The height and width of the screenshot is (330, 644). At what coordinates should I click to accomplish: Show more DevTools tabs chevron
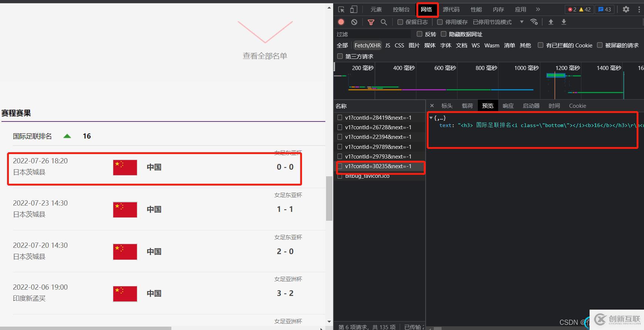click(x=538, y=10)
